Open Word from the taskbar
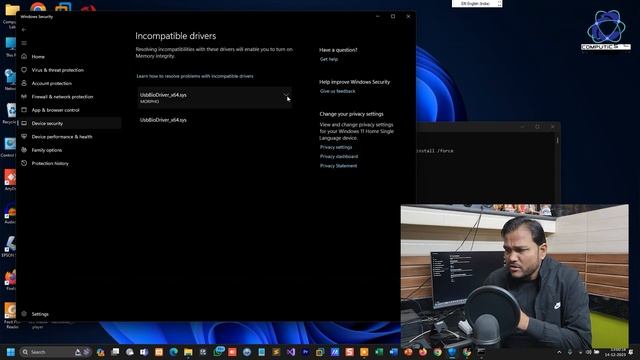This screenshot has height=360, width=640. pos(393,352)
